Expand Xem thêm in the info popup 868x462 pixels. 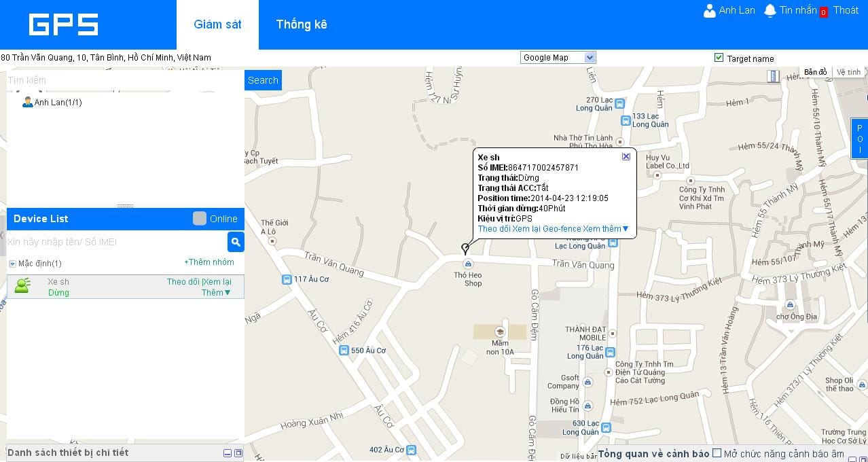click(606, 229)
